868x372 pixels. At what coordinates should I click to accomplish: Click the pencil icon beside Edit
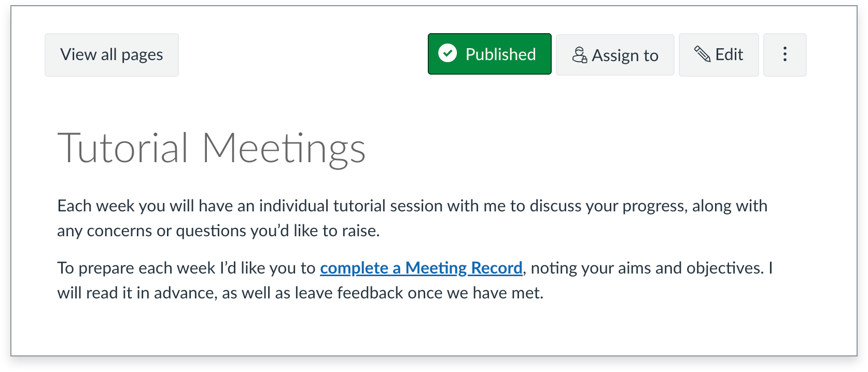702,54
